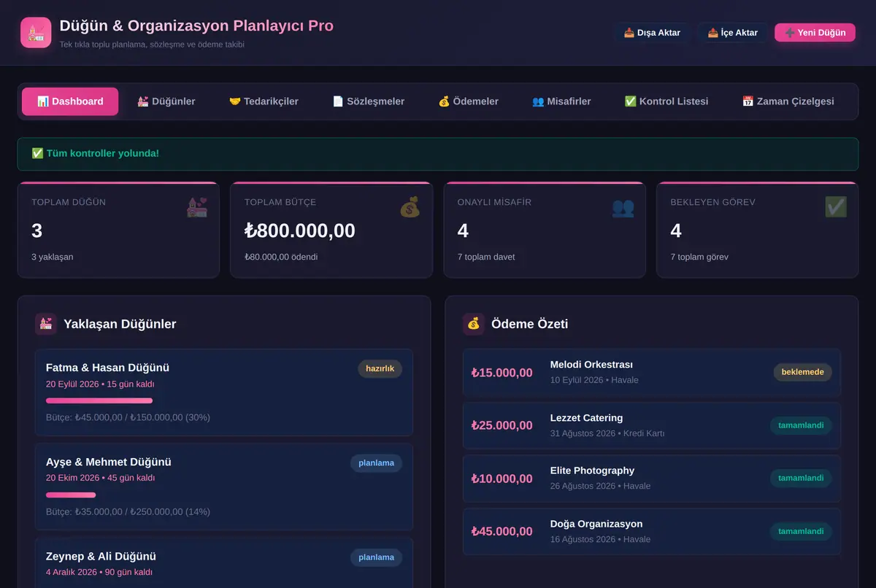Click the İçe Aktar button

pyautogui.click(x=732, y=33)
